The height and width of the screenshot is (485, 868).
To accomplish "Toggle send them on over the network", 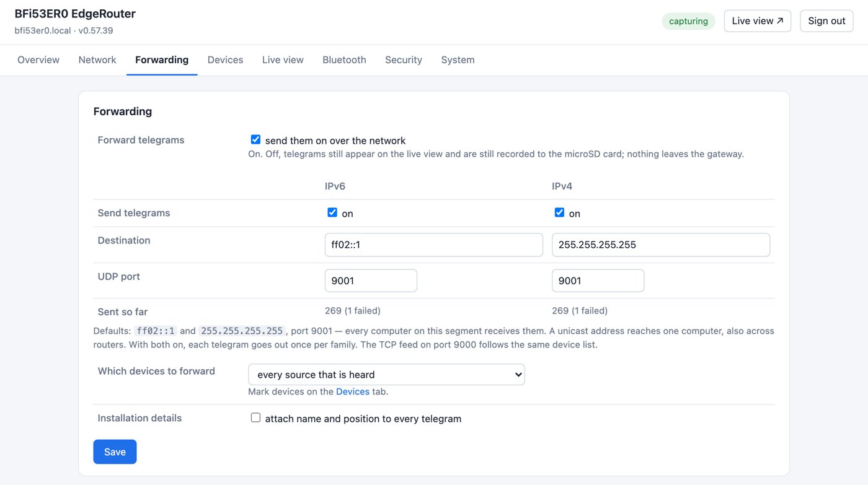I will click(x=255, y=139).
